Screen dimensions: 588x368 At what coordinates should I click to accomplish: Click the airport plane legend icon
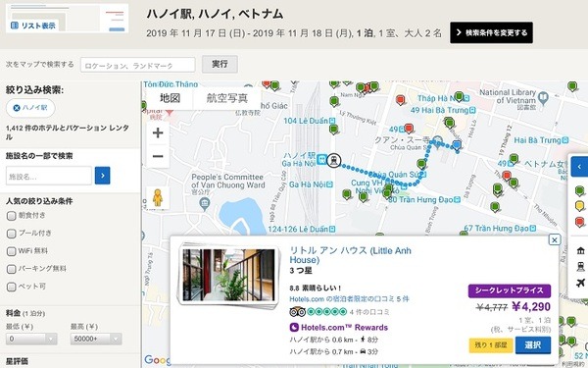click(580, 283)
